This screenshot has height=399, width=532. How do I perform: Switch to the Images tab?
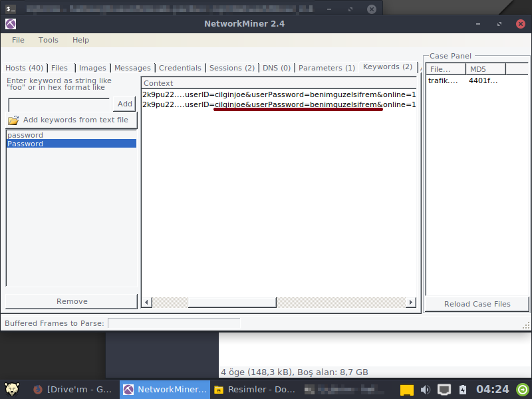click(x=92, y=68)
